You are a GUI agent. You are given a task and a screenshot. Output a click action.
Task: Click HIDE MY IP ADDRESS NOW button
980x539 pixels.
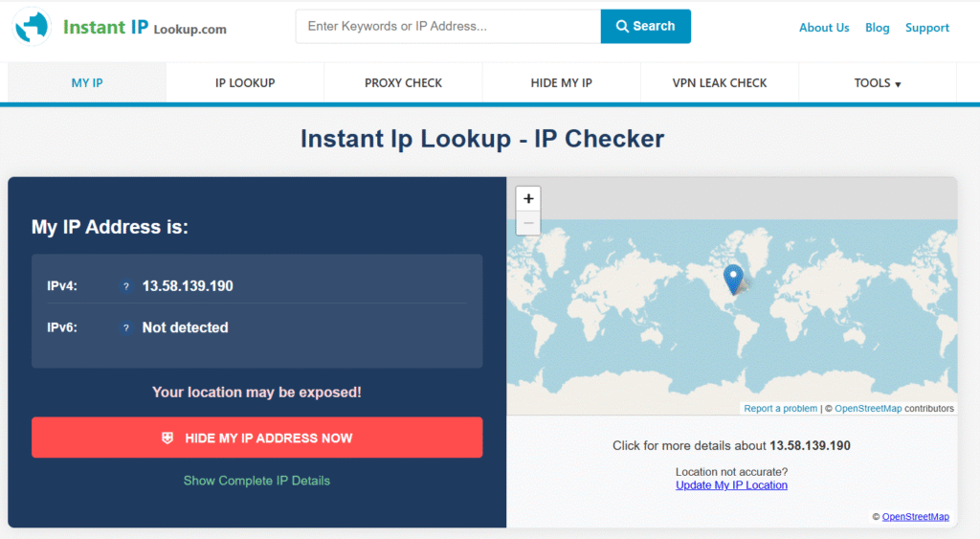click(x=256, y=438)
